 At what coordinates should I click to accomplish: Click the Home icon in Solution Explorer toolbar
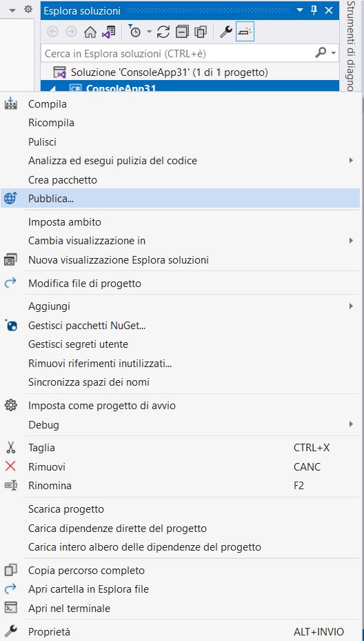click(90, 32)
